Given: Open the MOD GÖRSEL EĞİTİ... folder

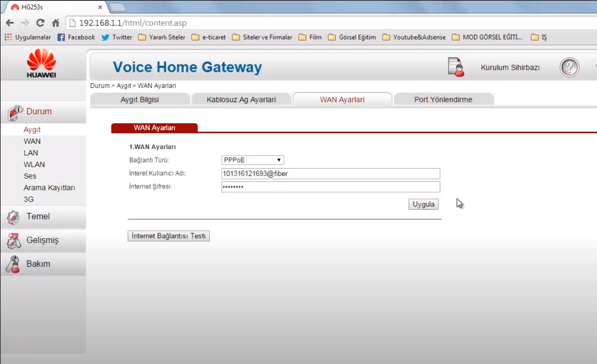Looking at the screenshot, I should tap(487, 37).
